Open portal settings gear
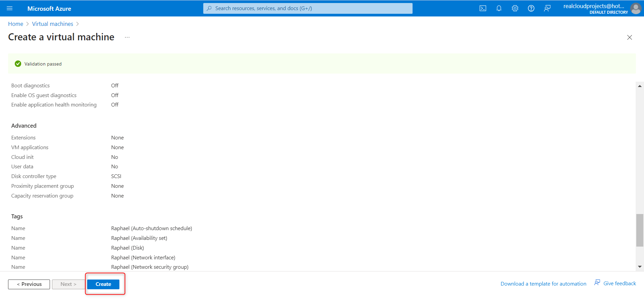Viewport: 644px width, 299px height. click(515, 8)
